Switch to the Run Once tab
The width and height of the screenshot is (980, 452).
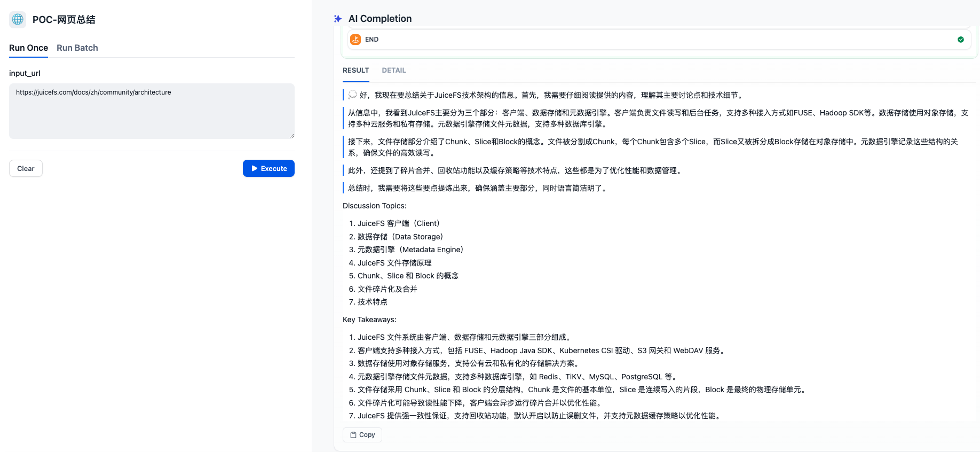(29, 48)
